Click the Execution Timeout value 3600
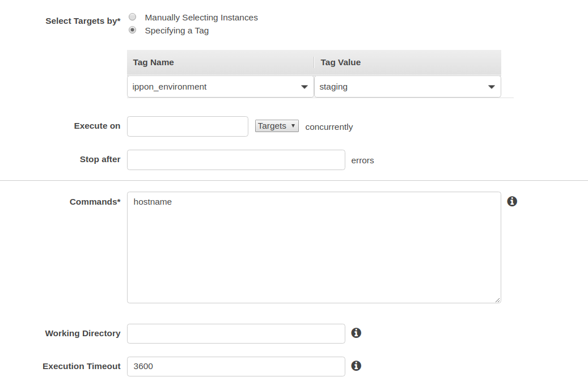This screenshot has width=588, height=381. (x=236, y=366)
